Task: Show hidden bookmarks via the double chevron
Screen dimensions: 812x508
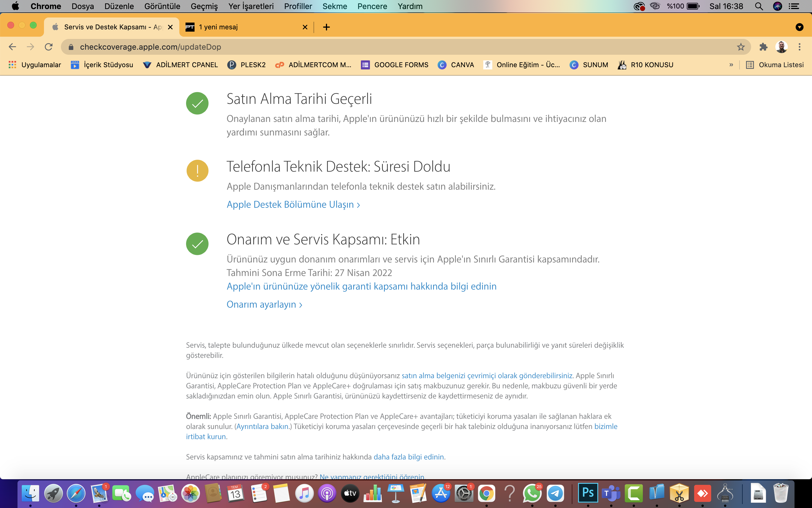Action: coord(731,65)
